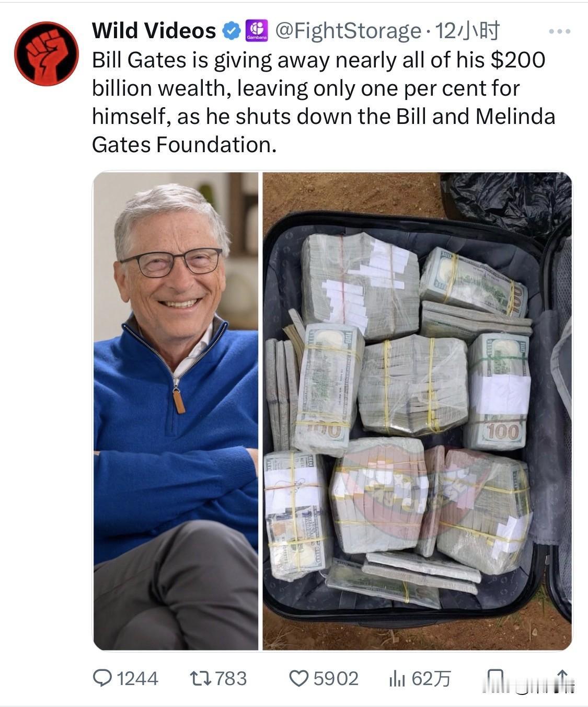Click the 62万 views count
The height and width of the screenshot is (707, 588).
pyautogui.click(x=431, y=679)
